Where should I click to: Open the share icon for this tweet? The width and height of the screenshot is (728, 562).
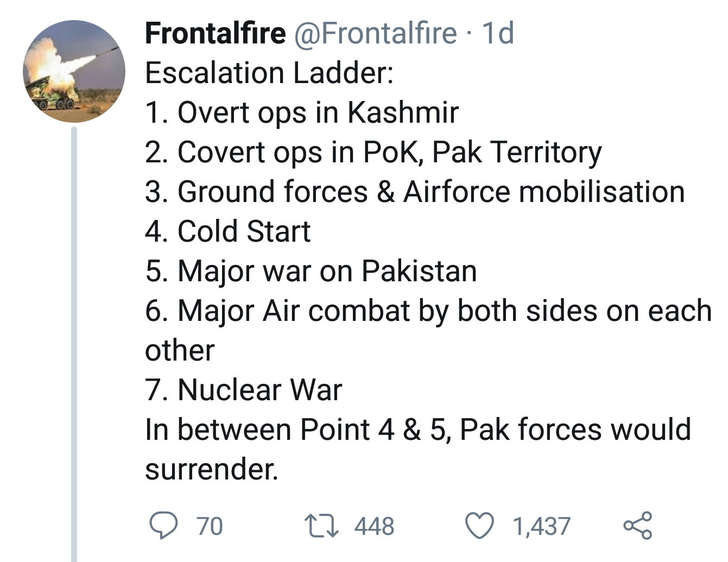point(638,525)
